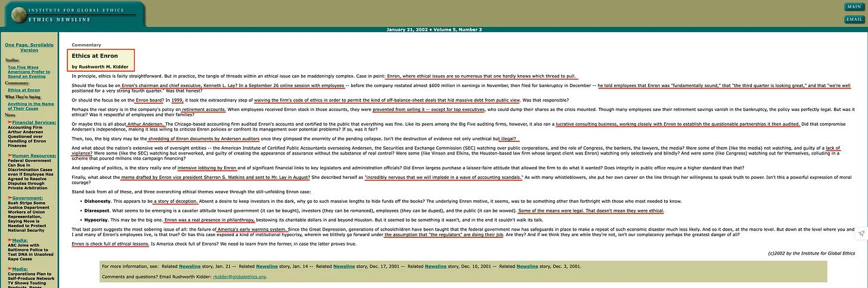Click the 'What They're Saying' sidebar heading

tap(23, 97)
